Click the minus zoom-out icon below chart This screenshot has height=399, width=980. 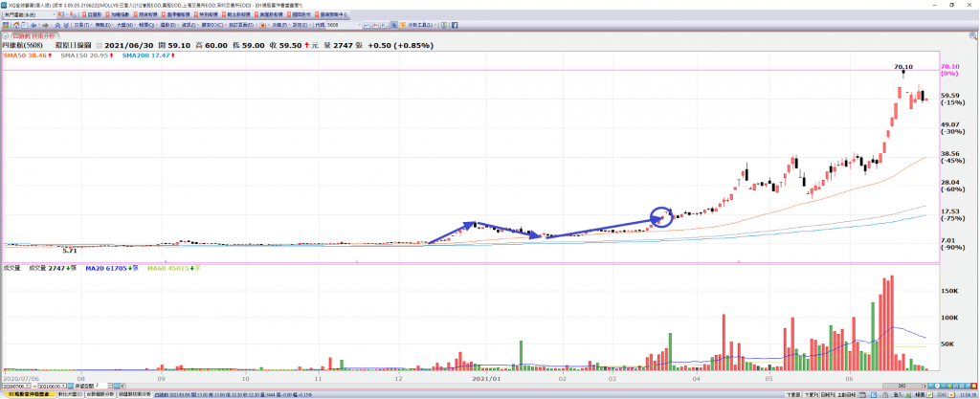tap(943, 386)
